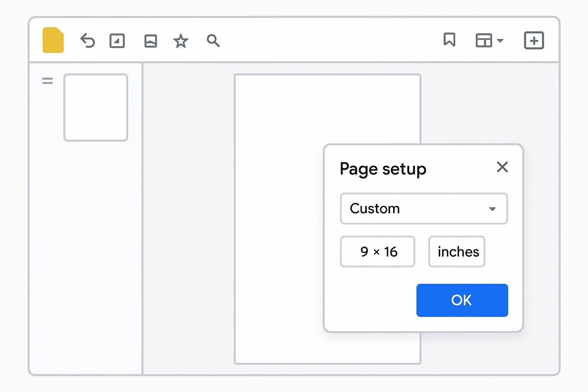This screenshot has width=588, height=392.
Task: Click the 9 × 16 dimensions field
Action: click(x=377, y=252)
